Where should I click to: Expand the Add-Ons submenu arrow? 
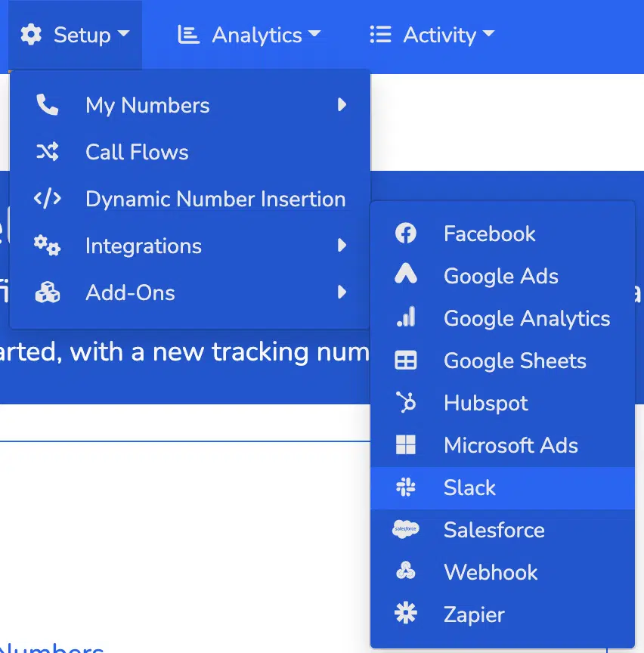tap(342, 292)
